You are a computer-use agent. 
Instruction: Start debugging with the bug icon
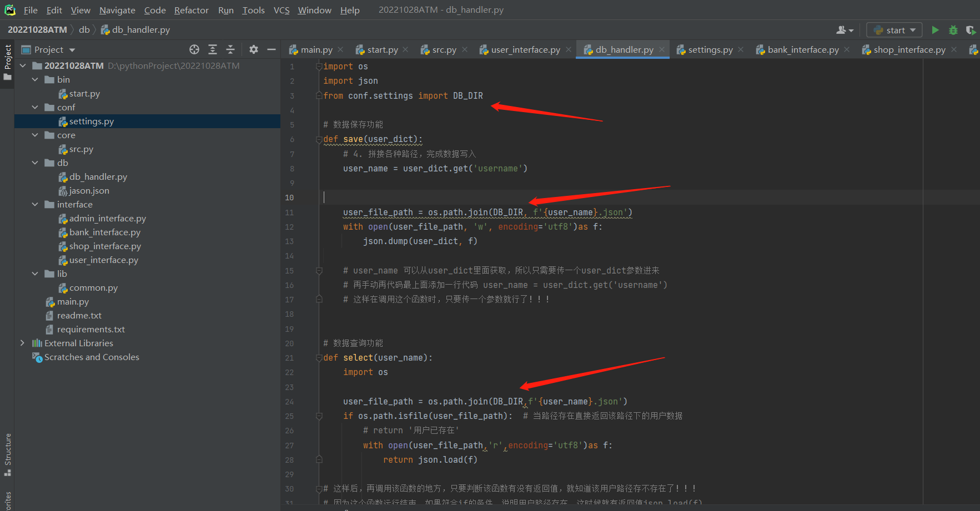click(953, 30)
